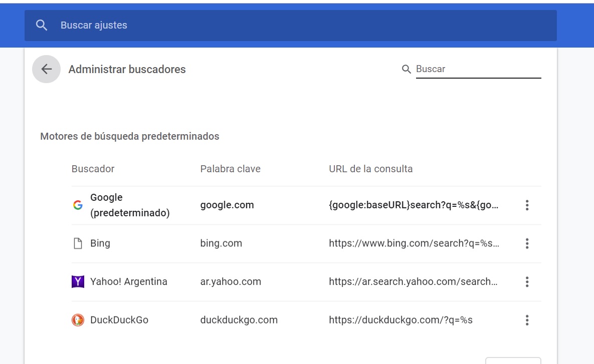The width and height of the screenshot is (594, 364).
Task: Open the three-dot menu for Yahoo! Argentina
Action: coord(527,281)
